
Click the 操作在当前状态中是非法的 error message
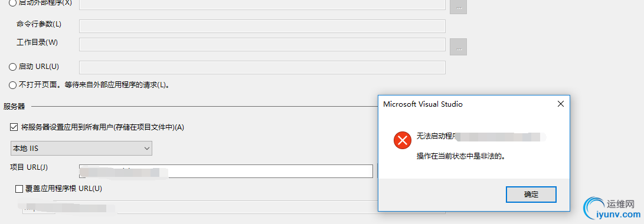(x=460, y=157)
